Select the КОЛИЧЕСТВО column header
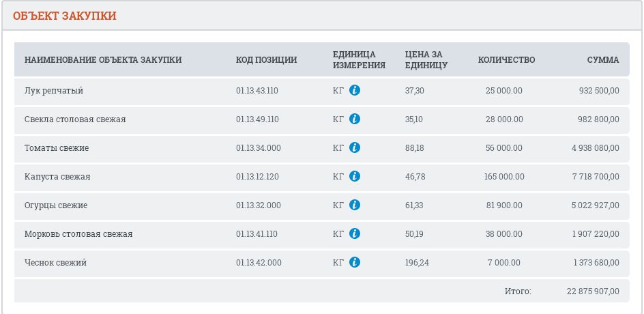This screenshot has height=314, width=644. pyautogui.click(x=506, y=60)
